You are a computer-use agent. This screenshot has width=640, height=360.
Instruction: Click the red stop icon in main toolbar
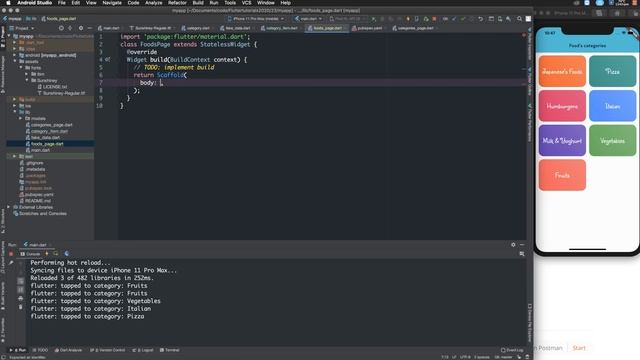pyautogui.click(x=434, y=19)
